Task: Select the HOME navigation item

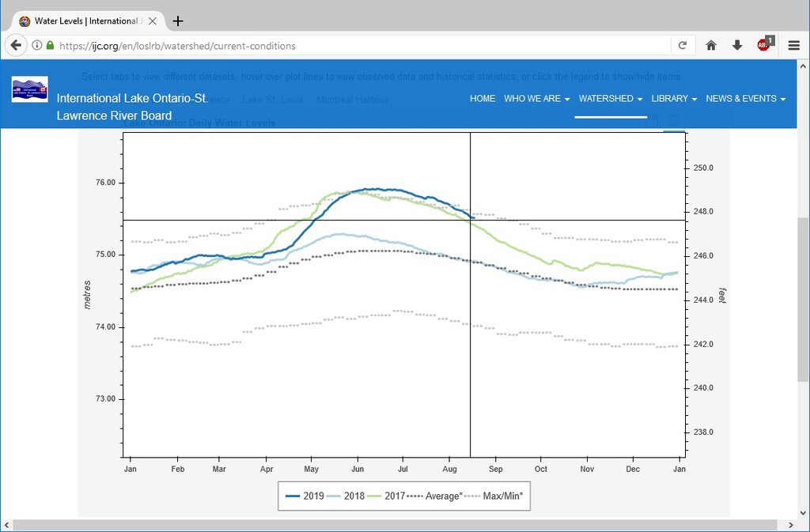Action: (482, 99)
